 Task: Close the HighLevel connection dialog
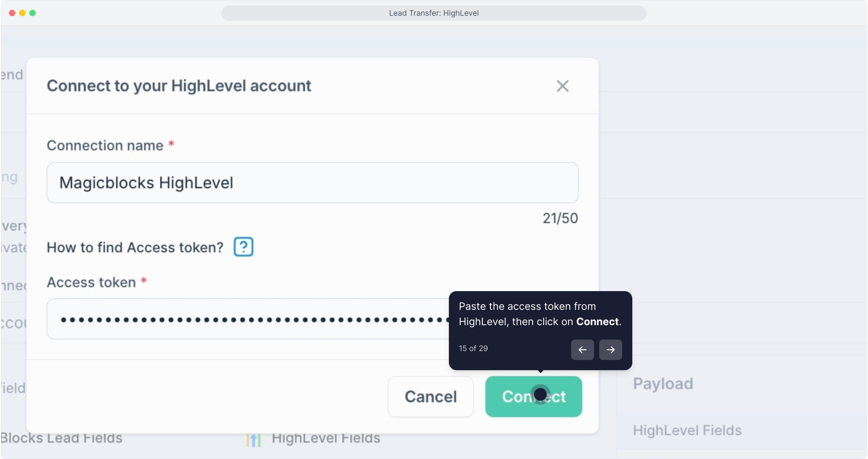click(x=562, y=86)
